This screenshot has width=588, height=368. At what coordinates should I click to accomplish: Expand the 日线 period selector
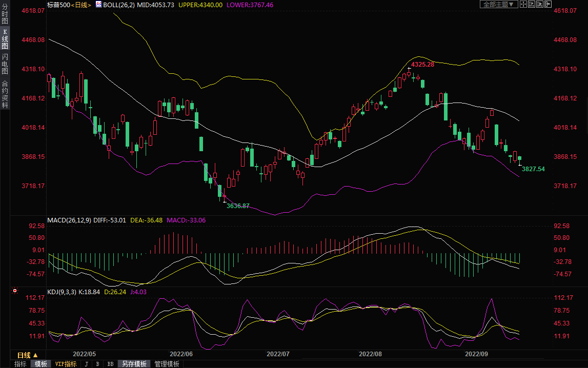pos(28,355)
